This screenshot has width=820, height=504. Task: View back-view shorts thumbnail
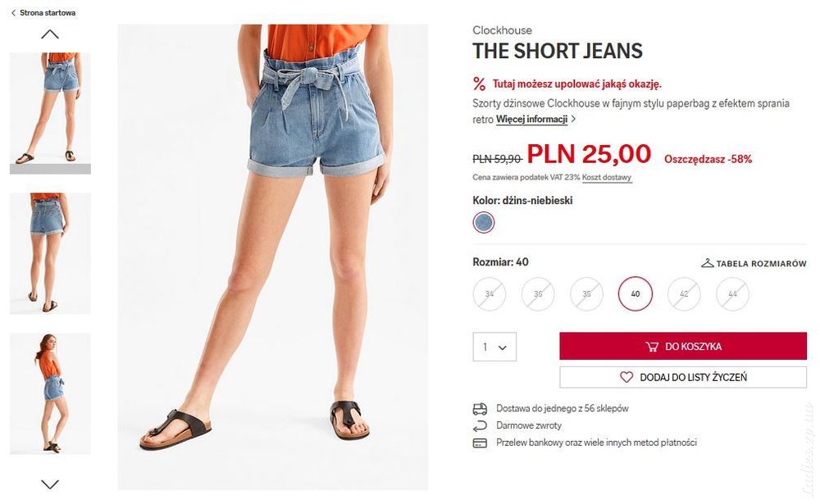point(50,253)
